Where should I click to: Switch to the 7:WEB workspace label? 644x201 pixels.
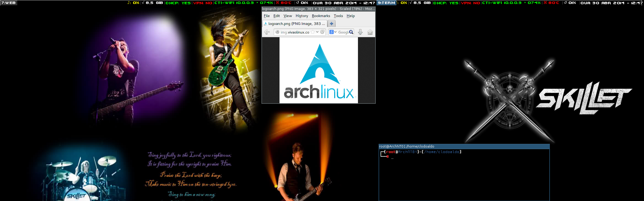pos(9,3)
